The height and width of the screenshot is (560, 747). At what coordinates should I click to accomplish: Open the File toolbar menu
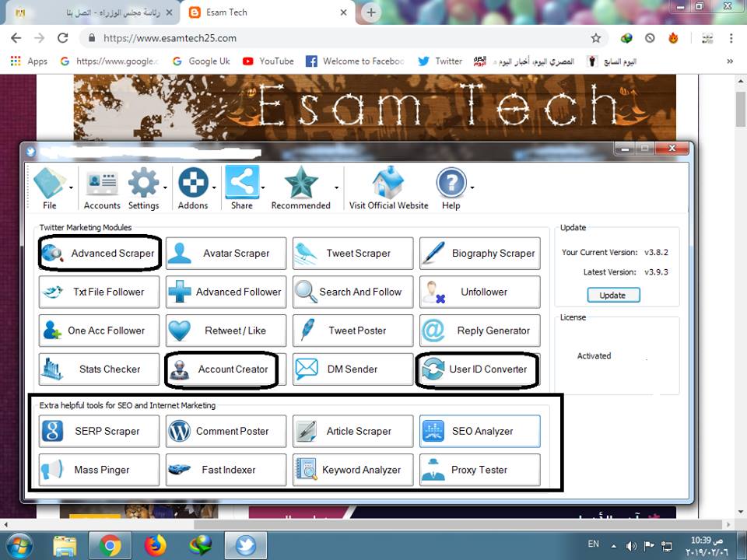click(50, 187)
